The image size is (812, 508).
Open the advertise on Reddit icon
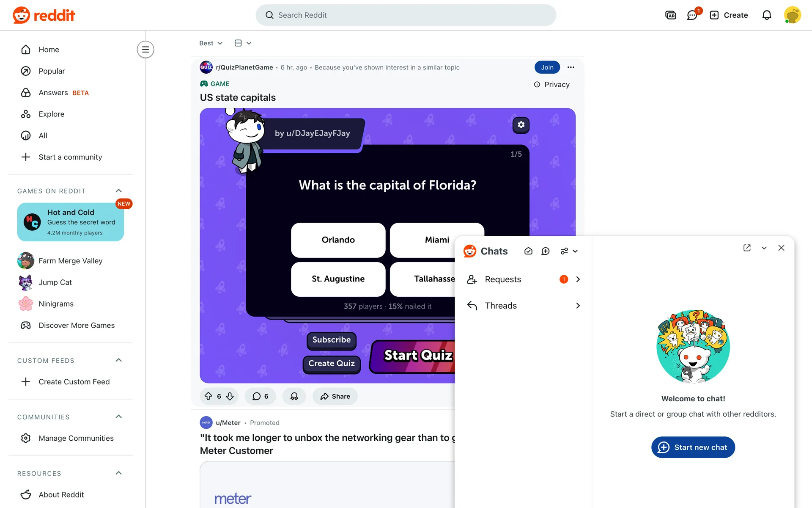pyautogui.click(x=671, y=15)
